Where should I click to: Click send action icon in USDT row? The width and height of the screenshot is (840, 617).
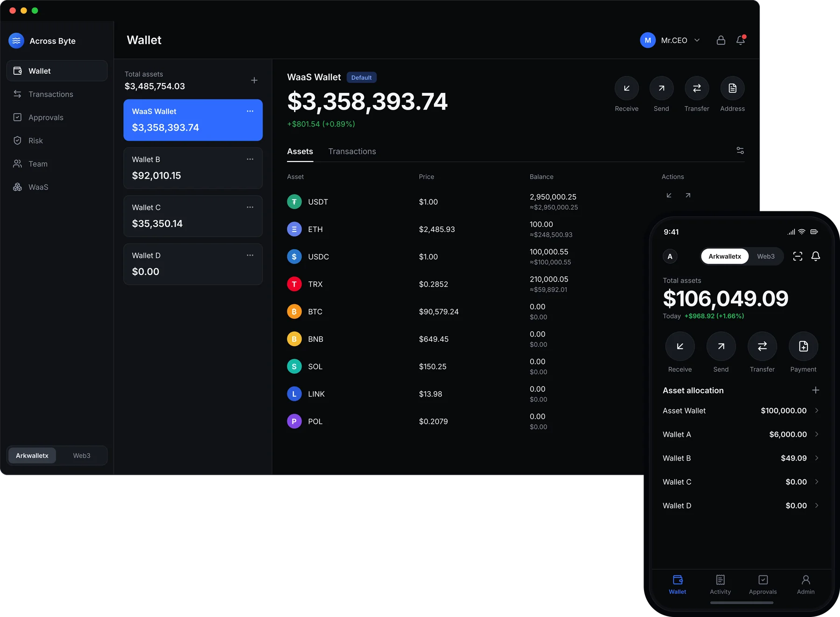(688, 195)
